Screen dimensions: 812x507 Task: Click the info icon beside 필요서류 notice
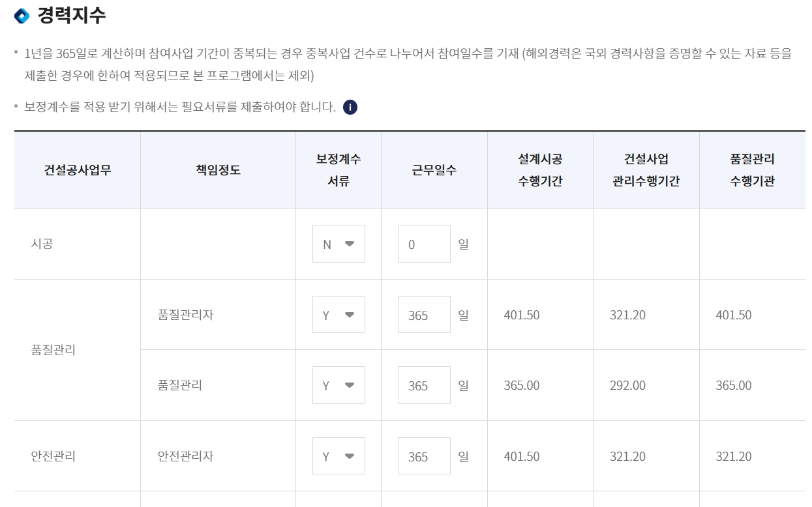351,107
